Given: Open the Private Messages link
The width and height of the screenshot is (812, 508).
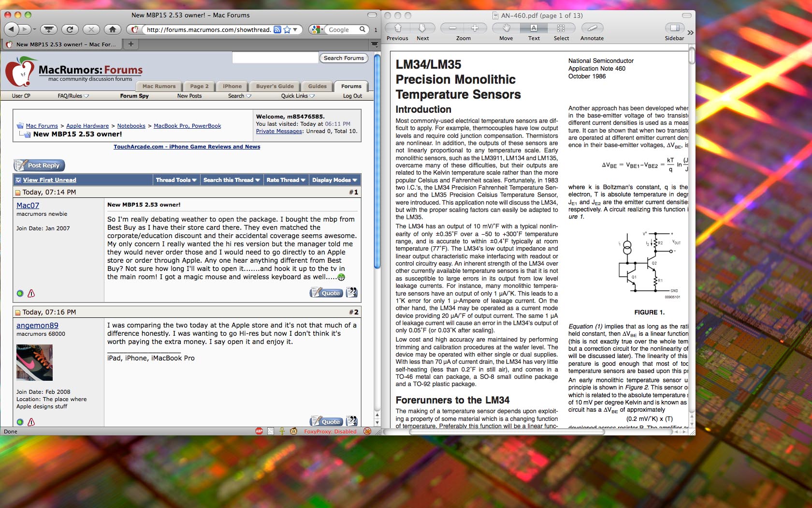Looking at the screenshot, I should tap(279, 131).
